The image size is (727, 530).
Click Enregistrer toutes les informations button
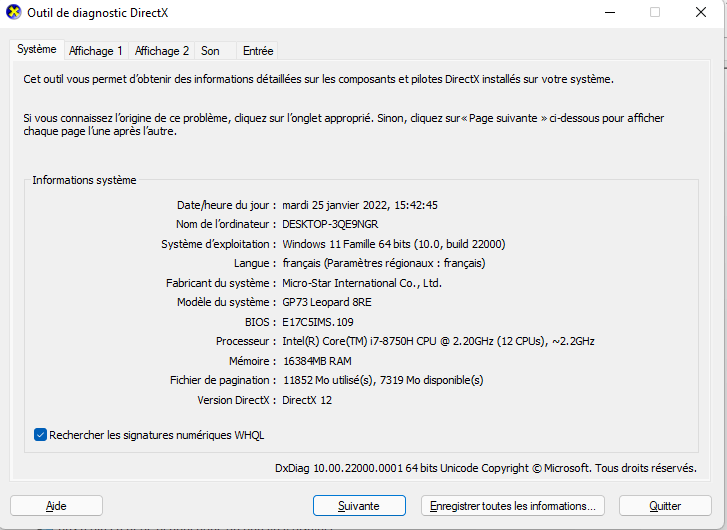513,506
